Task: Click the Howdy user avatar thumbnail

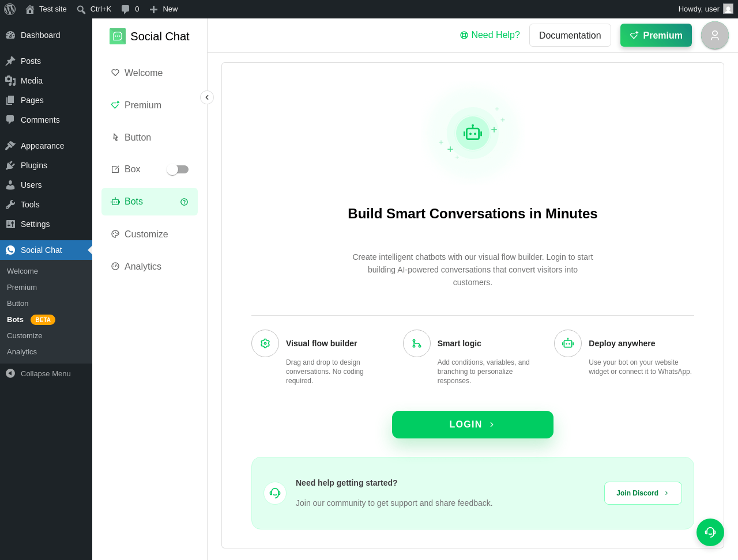Action: [728, 9]
